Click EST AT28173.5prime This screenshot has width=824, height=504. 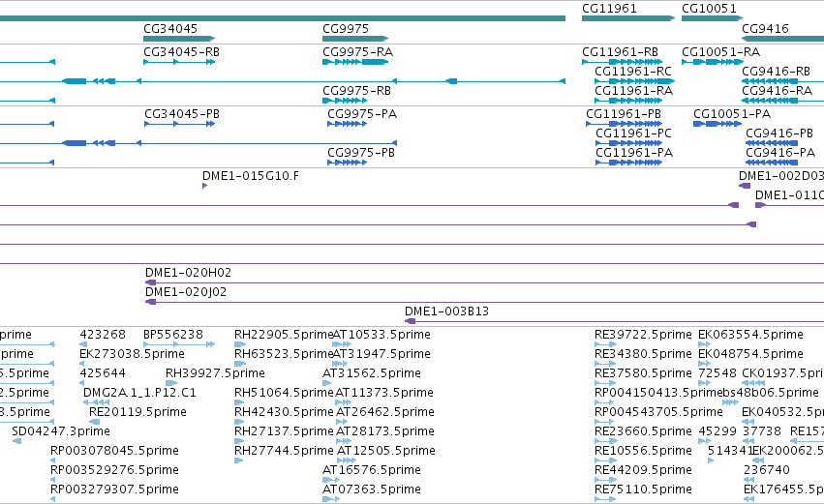pyautogui.click(x=385, y=431)
